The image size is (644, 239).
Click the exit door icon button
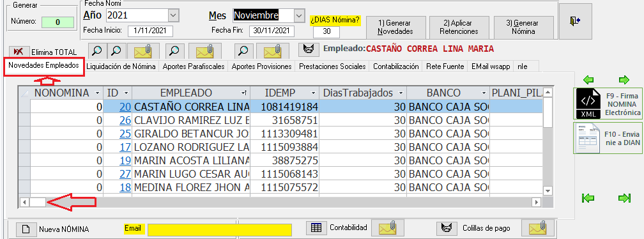point(576,21)
